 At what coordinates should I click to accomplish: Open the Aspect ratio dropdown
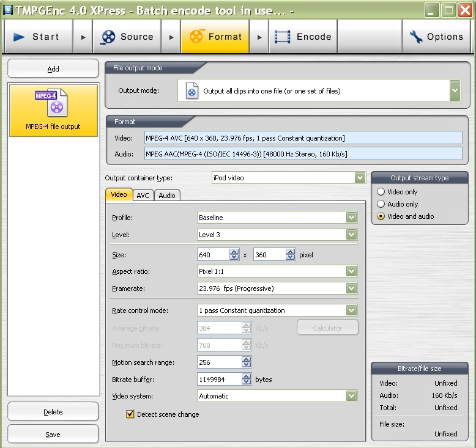coord(351,271)
